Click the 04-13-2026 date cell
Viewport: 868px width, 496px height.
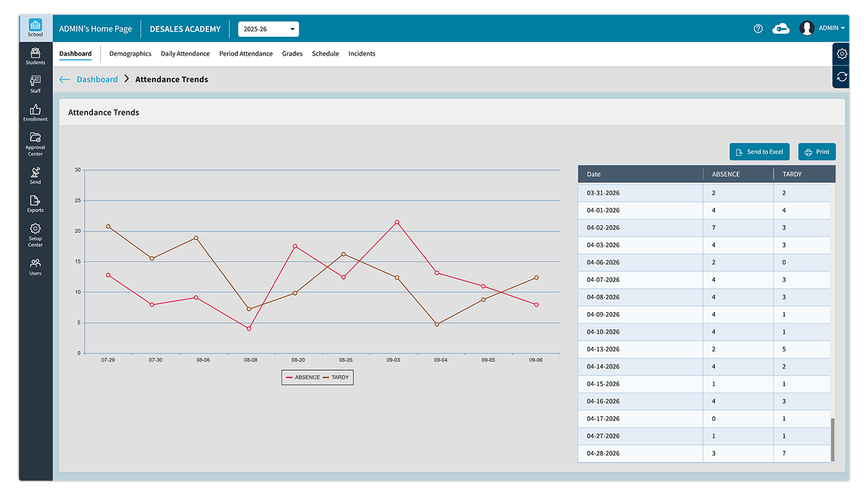(x=640, y=349)
